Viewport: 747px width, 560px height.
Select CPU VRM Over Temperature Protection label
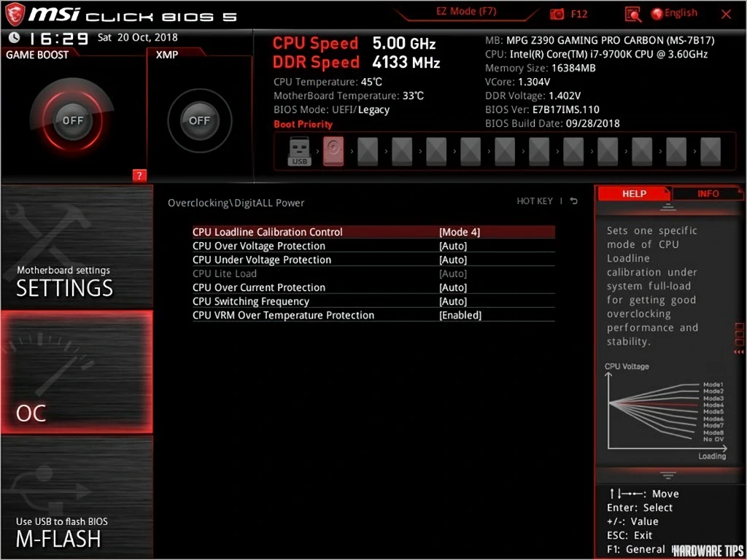(x=283, y=315)
